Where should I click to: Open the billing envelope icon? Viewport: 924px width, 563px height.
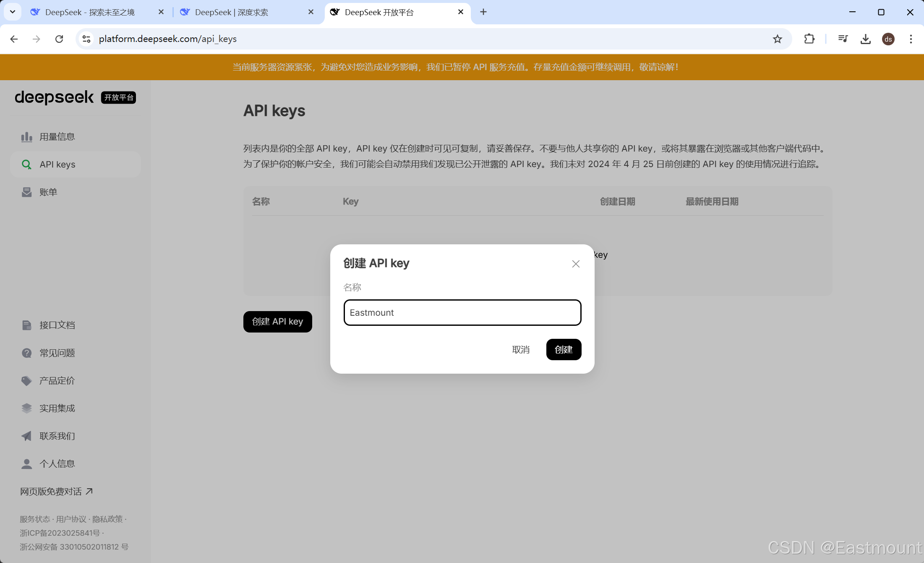(26, 192)
